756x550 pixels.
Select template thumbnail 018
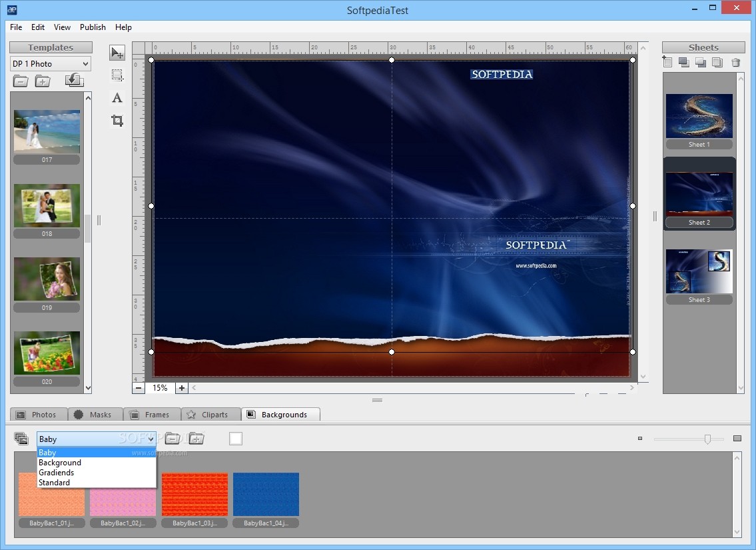[47, 205]
